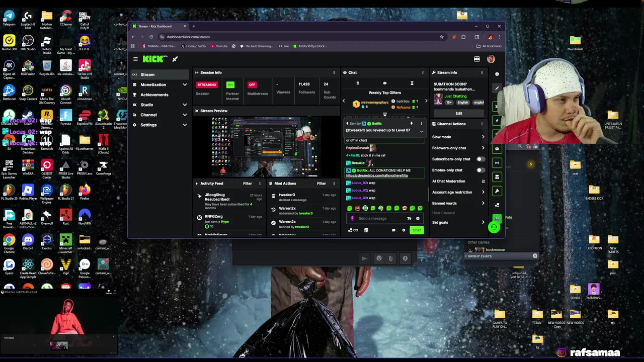Show next Weekly Top Gifters
The height and width of the screenshot is (362, 644).
(x=426, y=102)
